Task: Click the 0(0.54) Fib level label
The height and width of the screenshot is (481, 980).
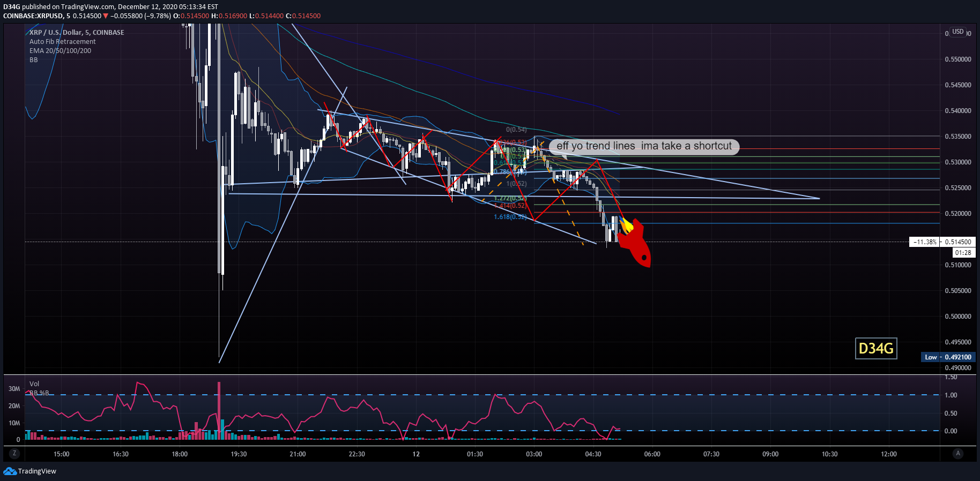Action: pyautogui.click(x=516, y=130)
